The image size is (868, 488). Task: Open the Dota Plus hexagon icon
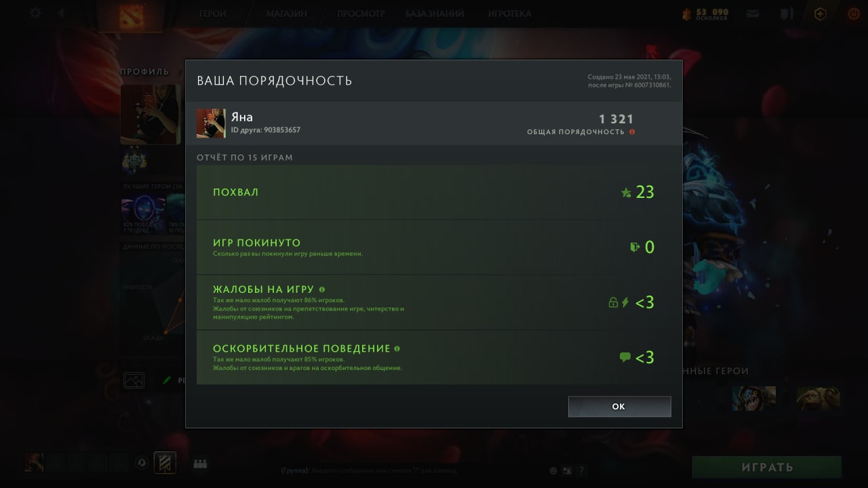click(821, 13)
